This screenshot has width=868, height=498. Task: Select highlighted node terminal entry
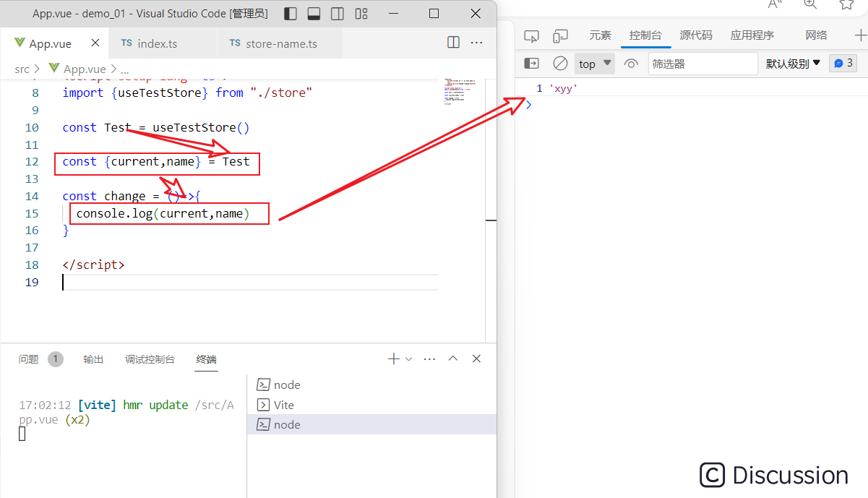click(371, 424)
